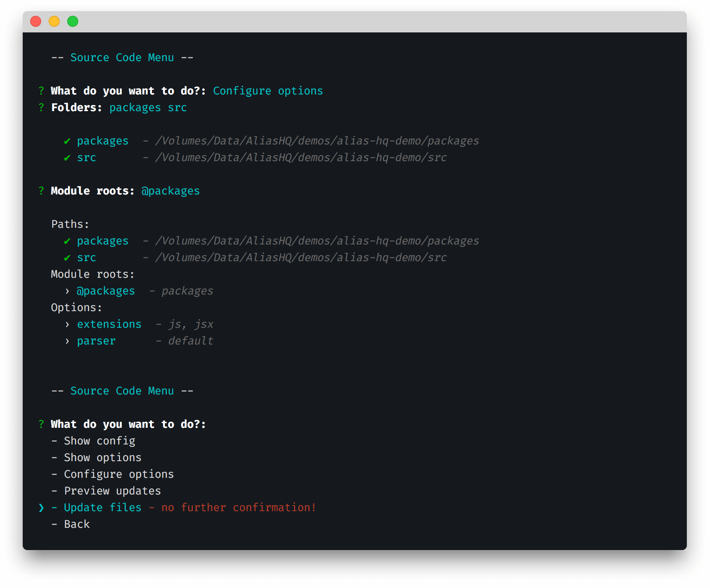710x588 pixels.
Task: Toggle the src entry under Paths
Action: click(x=87, y=258)
